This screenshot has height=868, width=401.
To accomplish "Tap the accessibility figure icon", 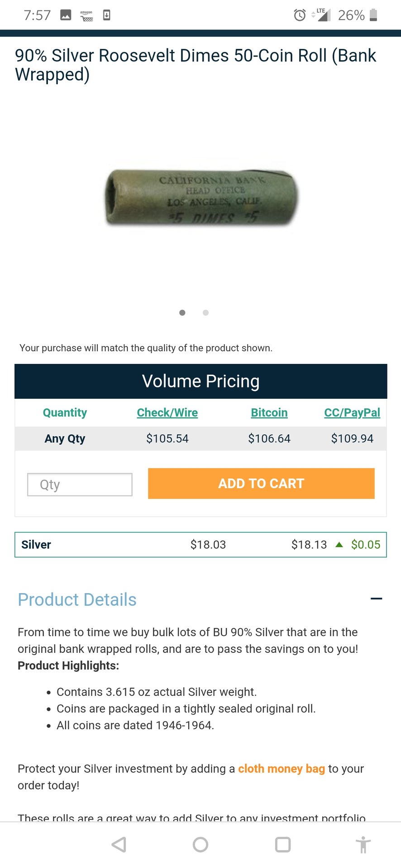I will [363, 844].
